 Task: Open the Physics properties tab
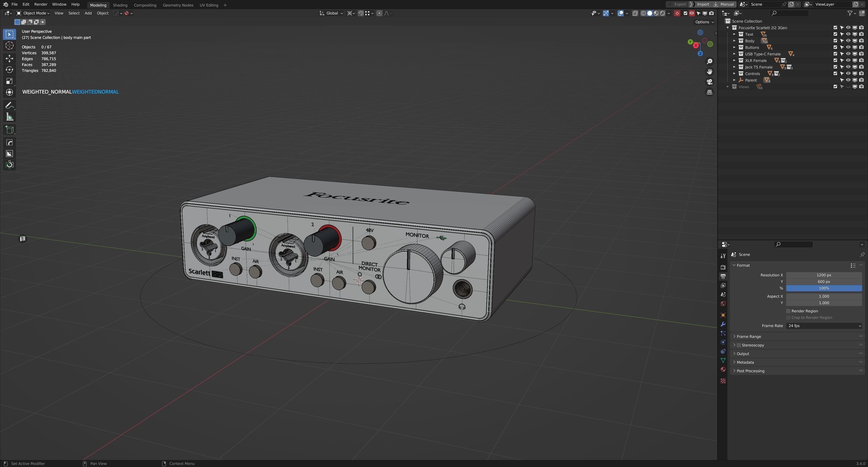point(723,342)
